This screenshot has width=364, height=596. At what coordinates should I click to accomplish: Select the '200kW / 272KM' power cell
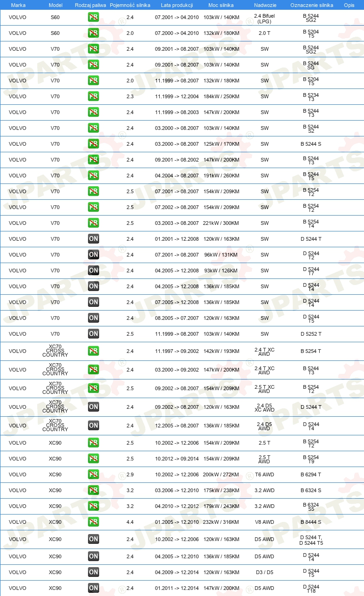tap(221, 474)
